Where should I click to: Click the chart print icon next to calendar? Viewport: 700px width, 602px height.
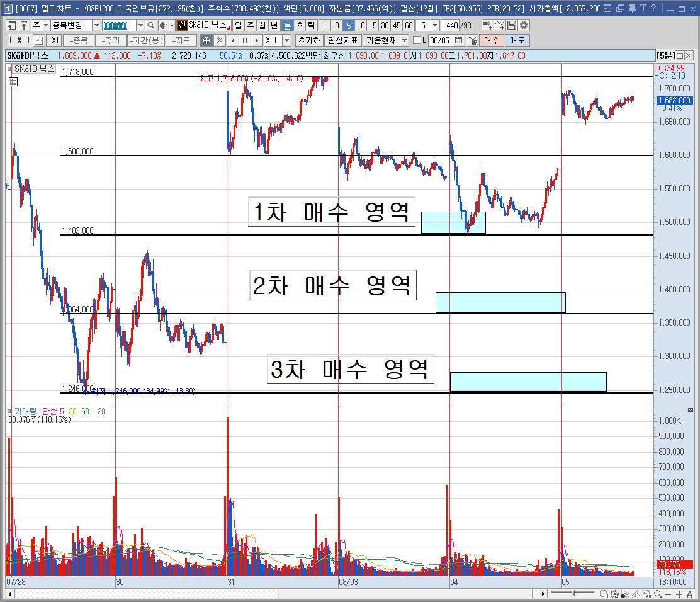(x=472, y=41)
